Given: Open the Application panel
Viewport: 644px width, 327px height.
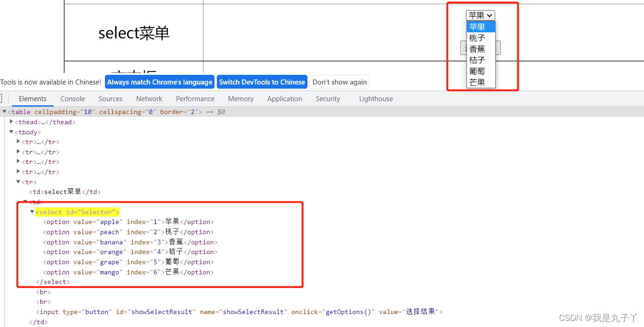Looking at the screenshot, I should pos(284,98).
